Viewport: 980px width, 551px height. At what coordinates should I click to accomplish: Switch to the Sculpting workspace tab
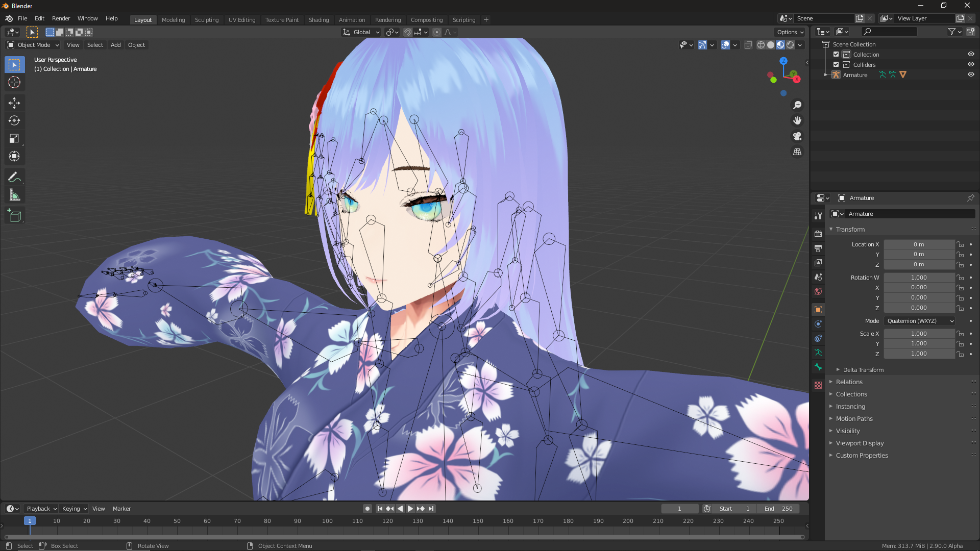point(207,20)
